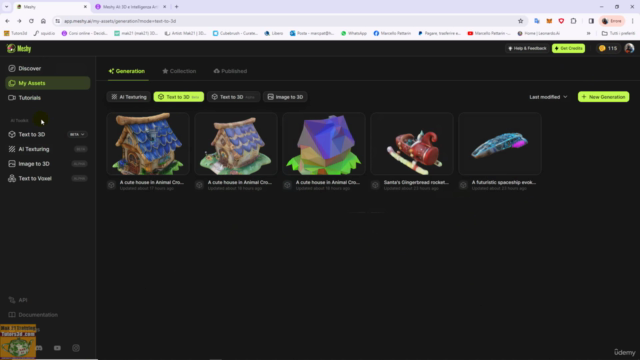The image size is (640, 360).
Task: Open Help & Feedback
Action: (527, 49)
